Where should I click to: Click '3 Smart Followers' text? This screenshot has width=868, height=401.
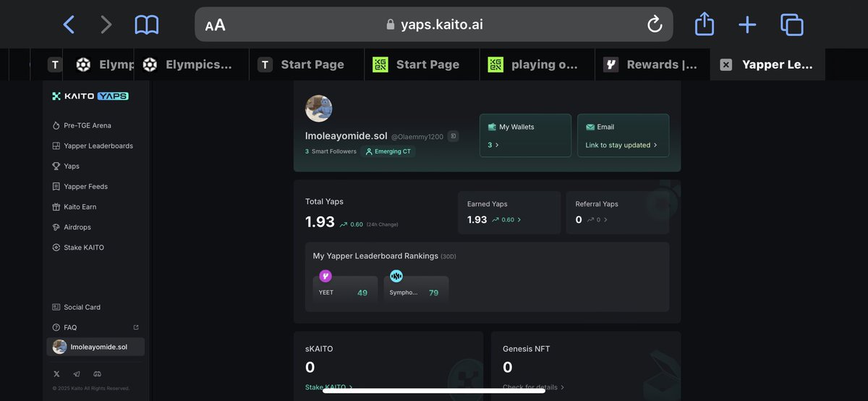click(331, 151)
